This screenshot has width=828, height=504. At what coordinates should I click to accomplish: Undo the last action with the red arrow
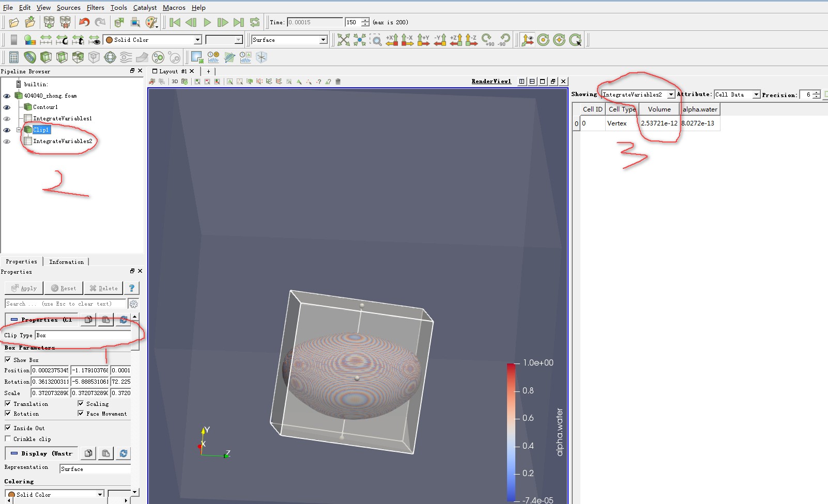point(84,22)
